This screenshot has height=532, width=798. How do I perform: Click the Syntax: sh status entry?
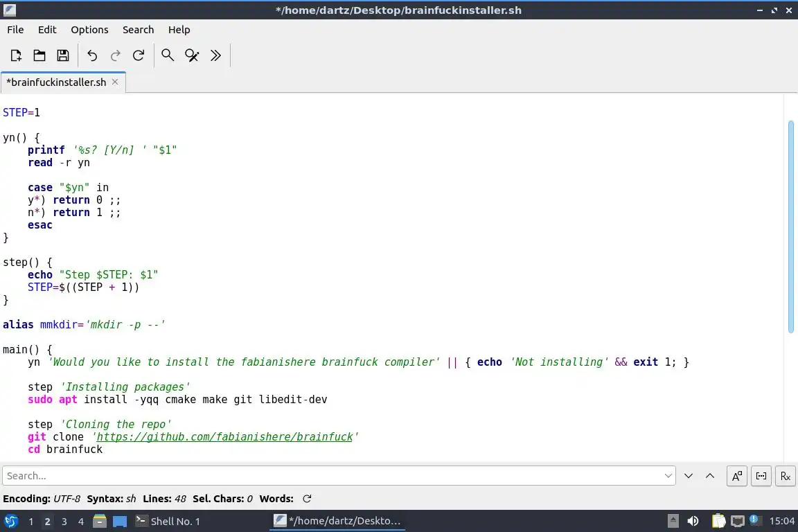pos(112,499)
